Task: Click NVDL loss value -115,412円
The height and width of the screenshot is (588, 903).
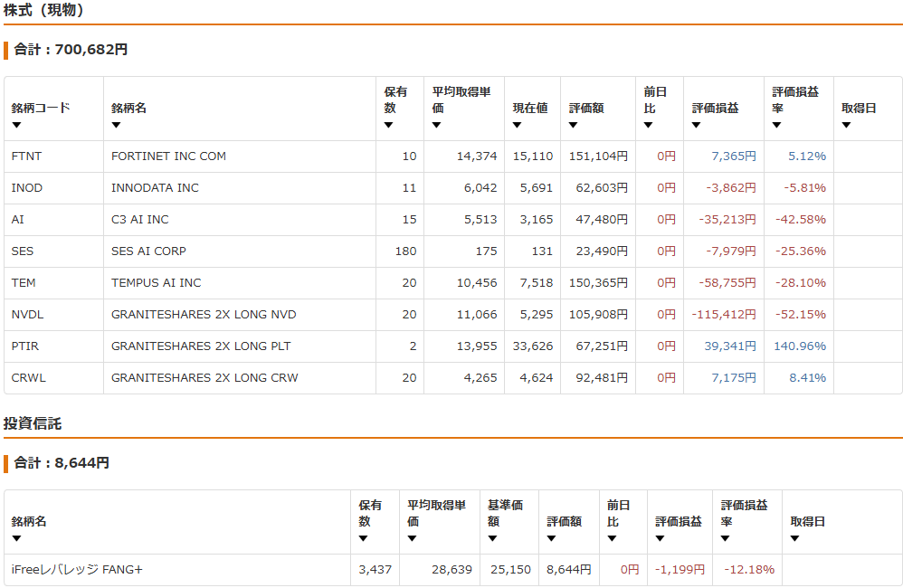Action: point(724,315)
